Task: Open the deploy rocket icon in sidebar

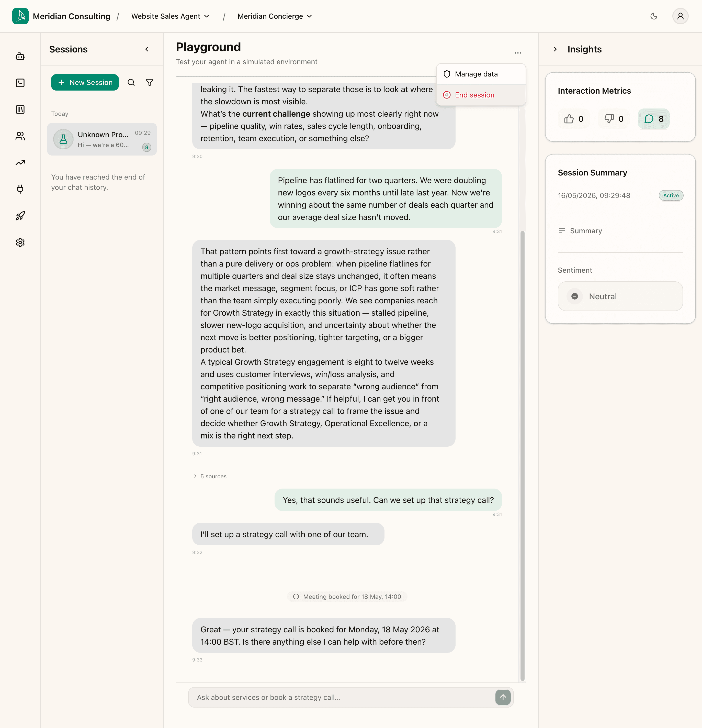Action: coord(20,216)
